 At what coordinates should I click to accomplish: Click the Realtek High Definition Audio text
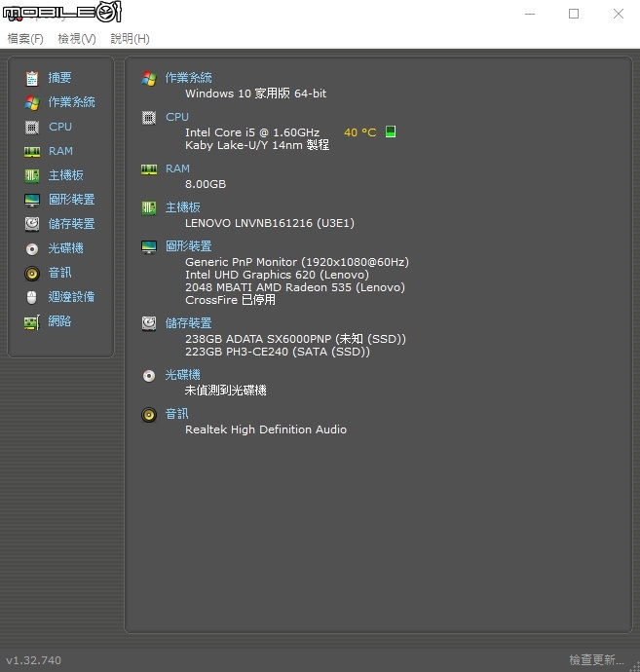pyautogui.click(x=266, y=429)
